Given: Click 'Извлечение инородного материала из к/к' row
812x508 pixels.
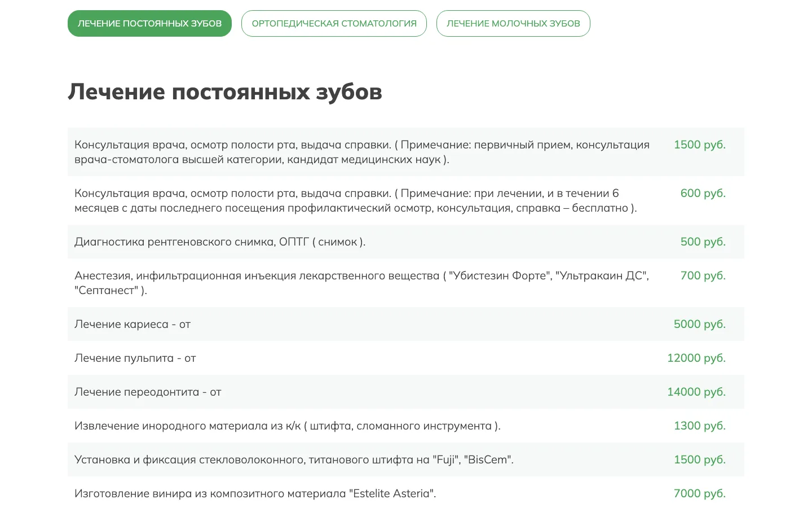Looking at the screenshot, I should click(406, 426).
